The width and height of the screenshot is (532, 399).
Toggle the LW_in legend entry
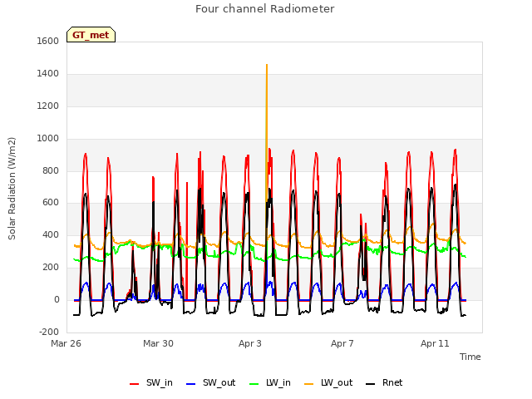(270, 382)
